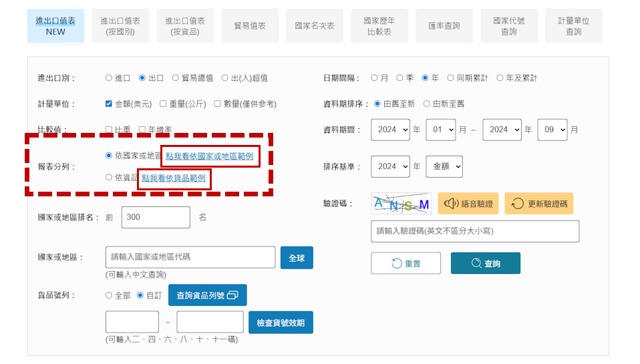
Task: Focus the captcha code input field
Action: [475, 231]
